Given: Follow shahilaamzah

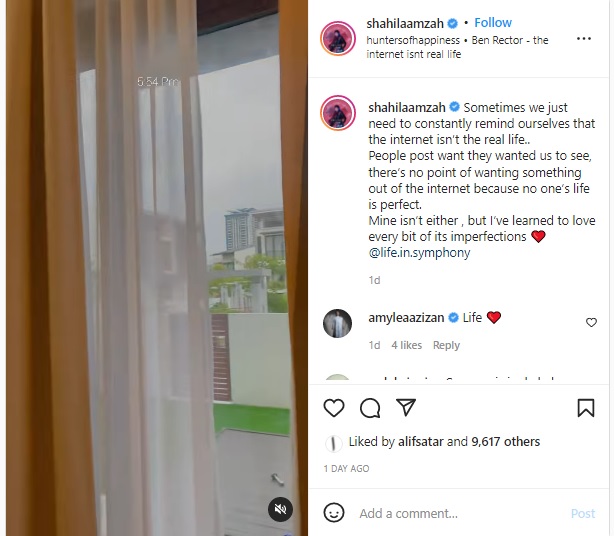Looking at the screenshot, I should tap(493, 23).
